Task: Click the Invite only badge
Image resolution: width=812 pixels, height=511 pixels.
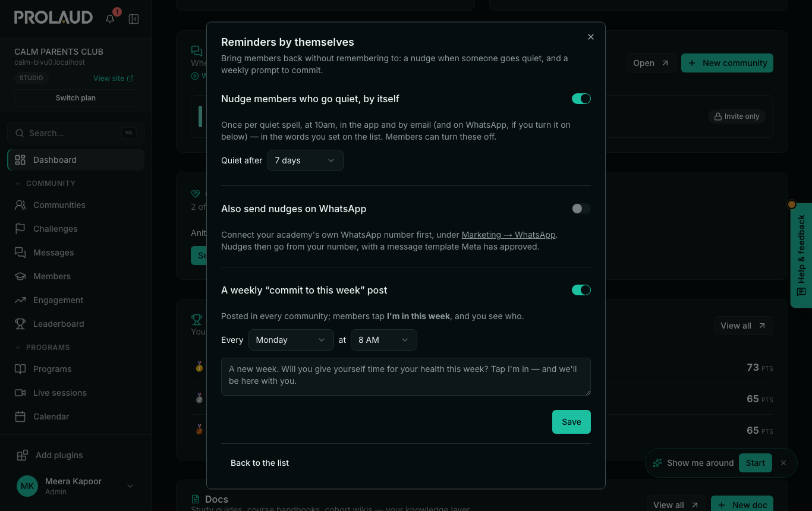Action: [737, 116]
